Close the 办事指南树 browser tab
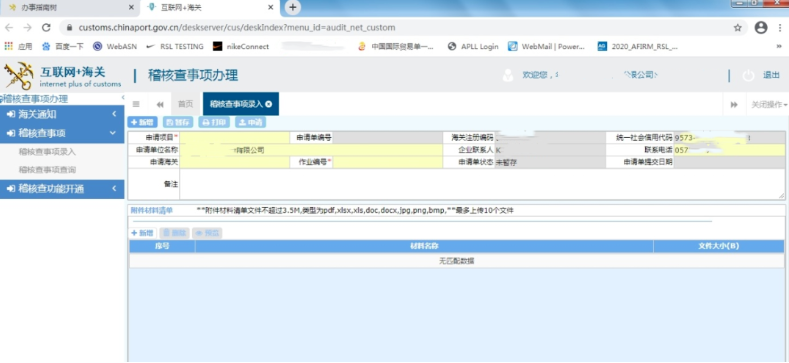This screenshot has height=363, width=789. [131, 8]
